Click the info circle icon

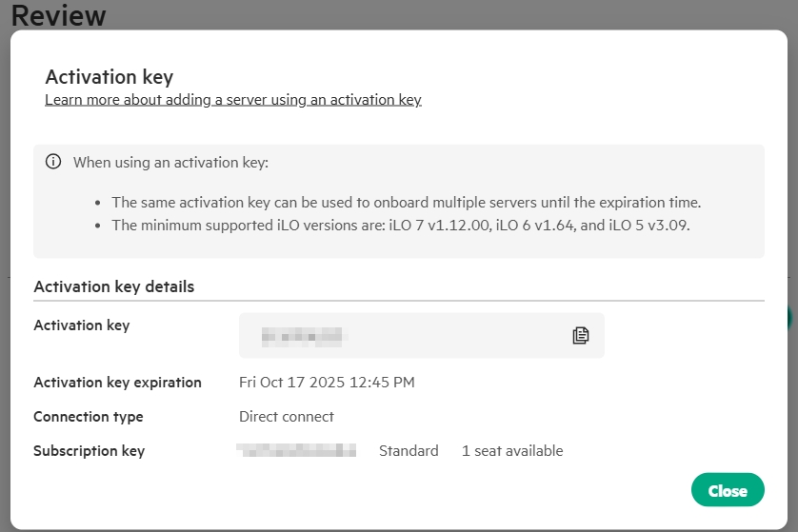(x=53, y=162)
